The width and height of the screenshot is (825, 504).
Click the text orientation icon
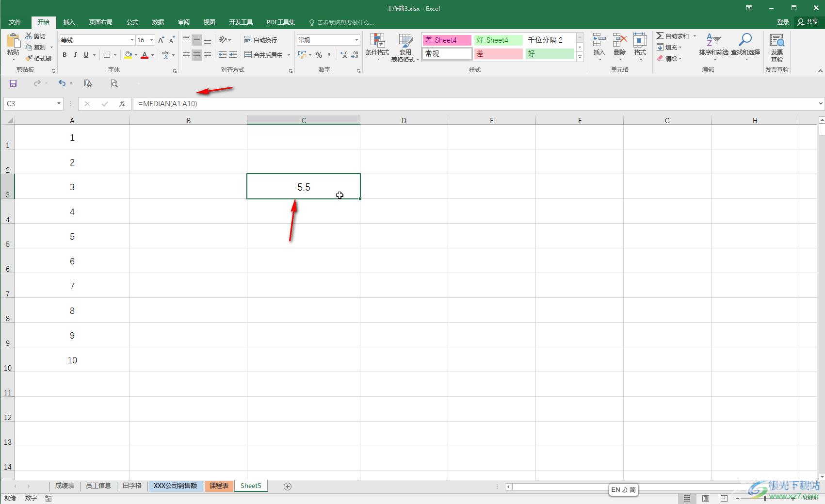tap(223, 40)
